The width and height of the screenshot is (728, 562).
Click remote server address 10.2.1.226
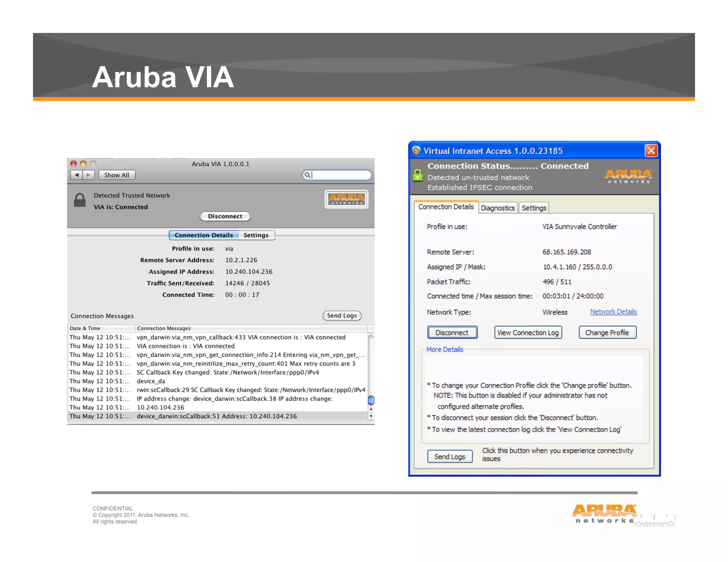pos(241,260)
